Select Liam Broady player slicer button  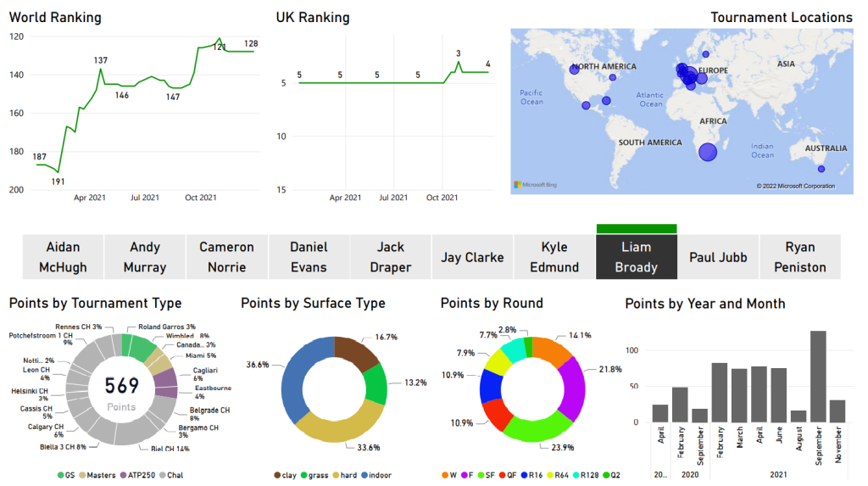(636, 257)
